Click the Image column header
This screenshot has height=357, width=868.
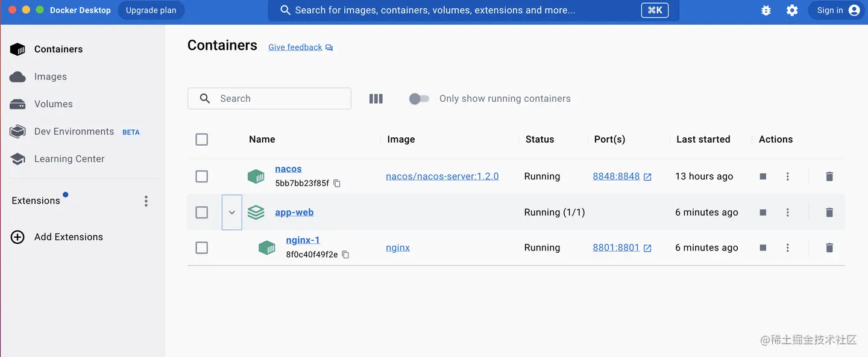401,139
